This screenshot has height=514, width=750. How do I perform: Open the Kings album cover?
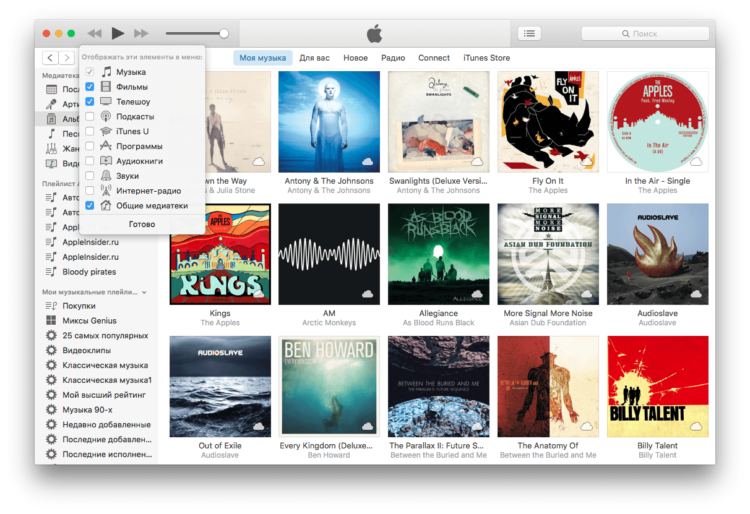coord(220,254)
